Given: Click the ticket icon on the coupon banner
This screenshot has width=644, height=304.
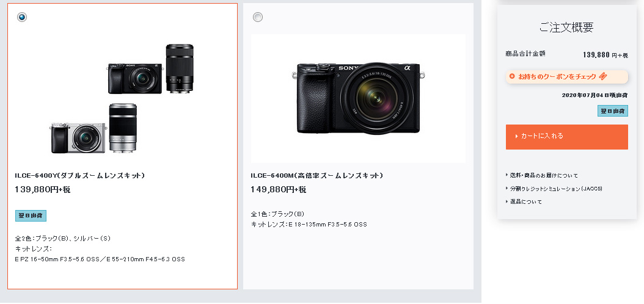Looking at the screenshot, I should [603, 76].
